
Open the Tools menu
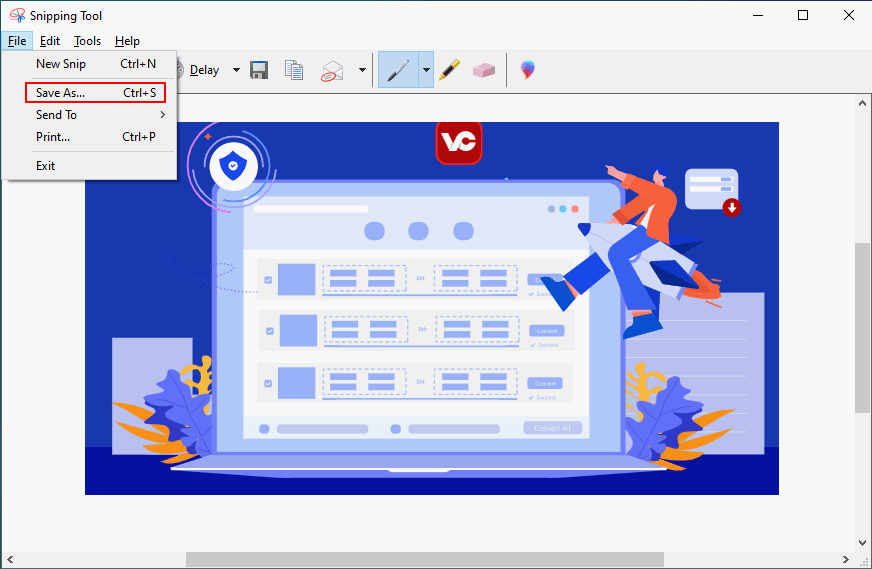click(87, 41)
